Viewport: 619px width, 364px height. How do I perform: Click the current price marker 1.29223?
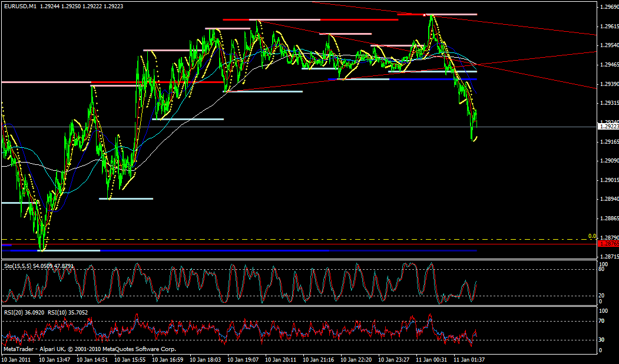point(608,127)
